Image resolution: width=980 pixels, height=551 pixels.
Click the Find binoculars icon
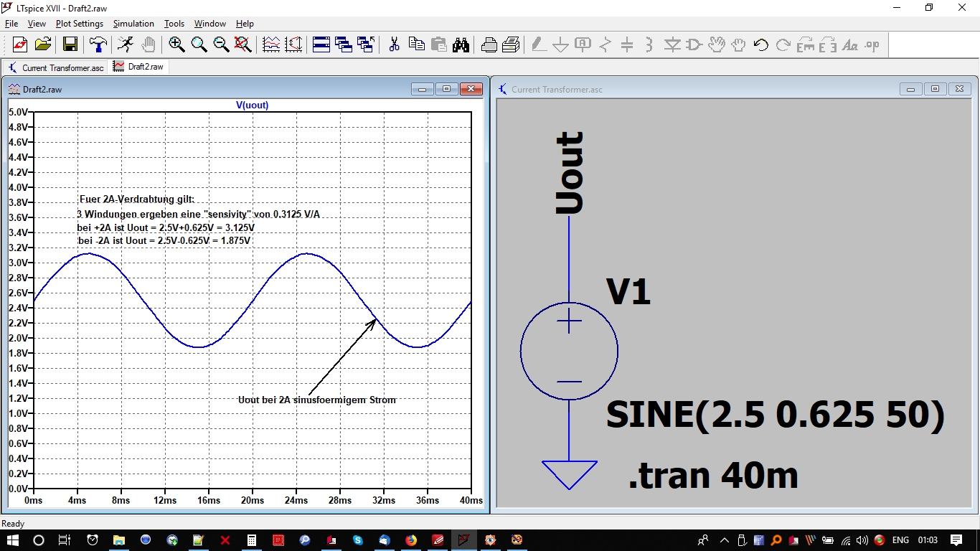pos(461,44)
